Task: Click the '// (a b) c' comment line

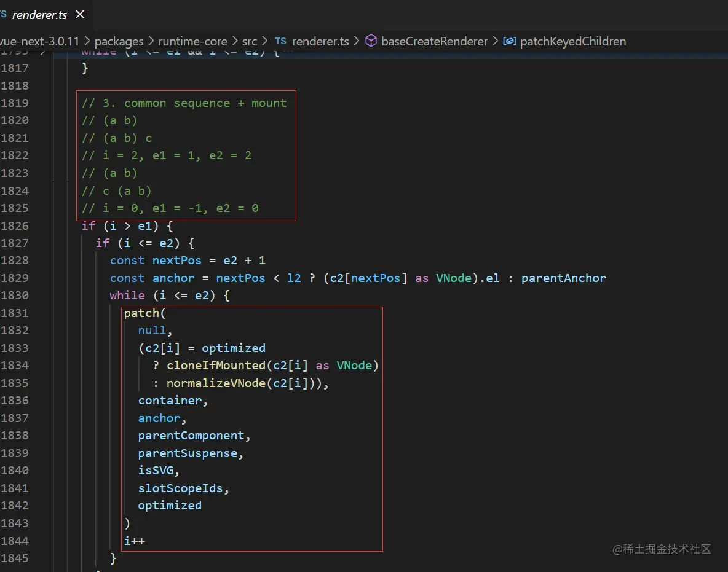Action: pos(117,138)
